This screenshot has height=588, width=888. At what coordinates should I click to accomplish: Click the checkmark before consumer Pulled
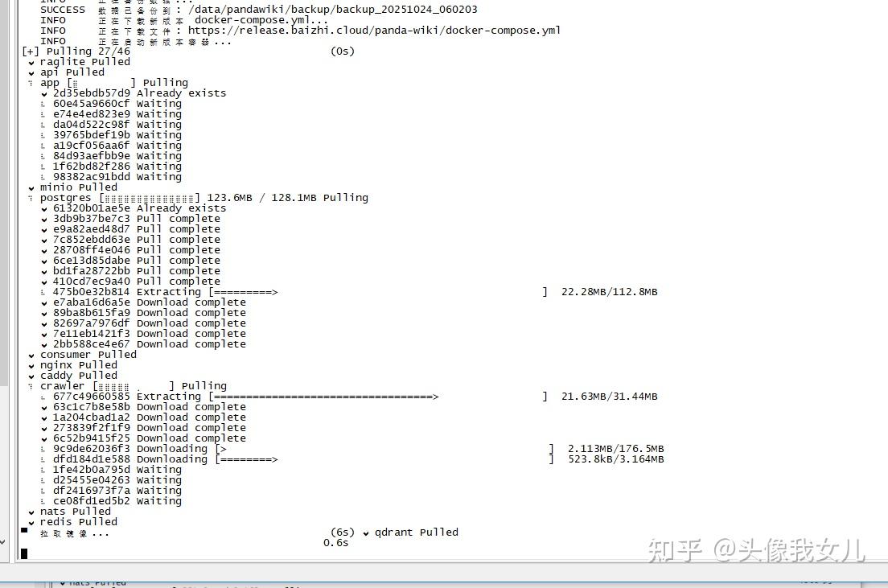(31, 356)
